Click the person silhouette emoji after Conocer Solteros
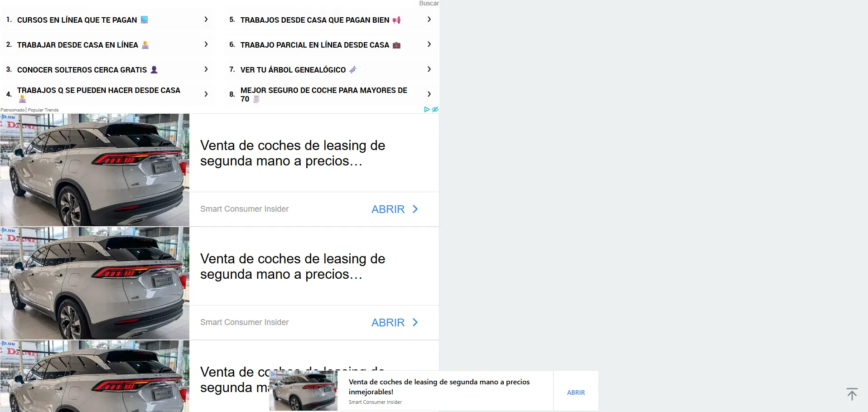 pyautogui.click(x=154, y=70)
